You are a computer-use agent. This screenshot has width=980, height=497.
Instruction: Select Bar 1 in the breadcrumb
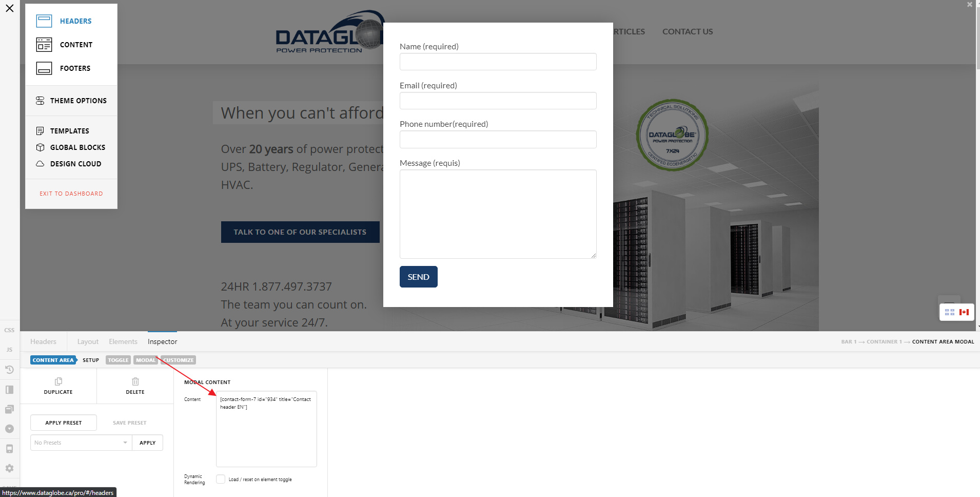pos(849,341)
